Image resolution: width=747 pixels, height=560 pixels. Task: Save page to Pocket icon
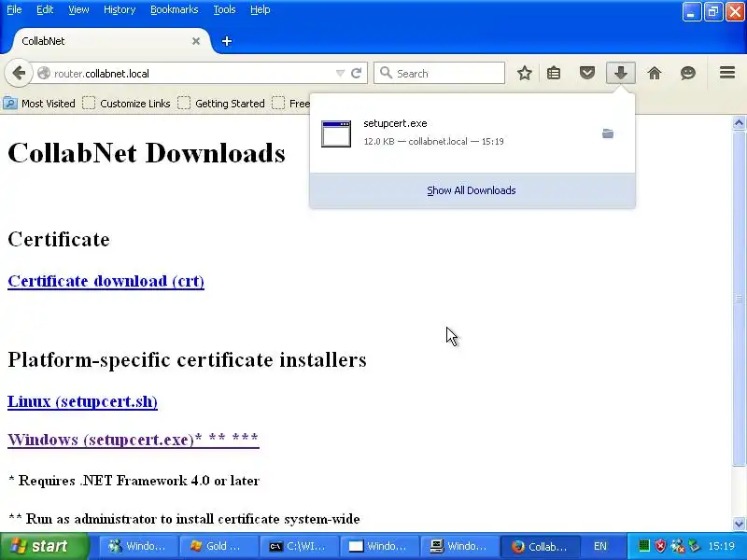[x=587, y=74]
